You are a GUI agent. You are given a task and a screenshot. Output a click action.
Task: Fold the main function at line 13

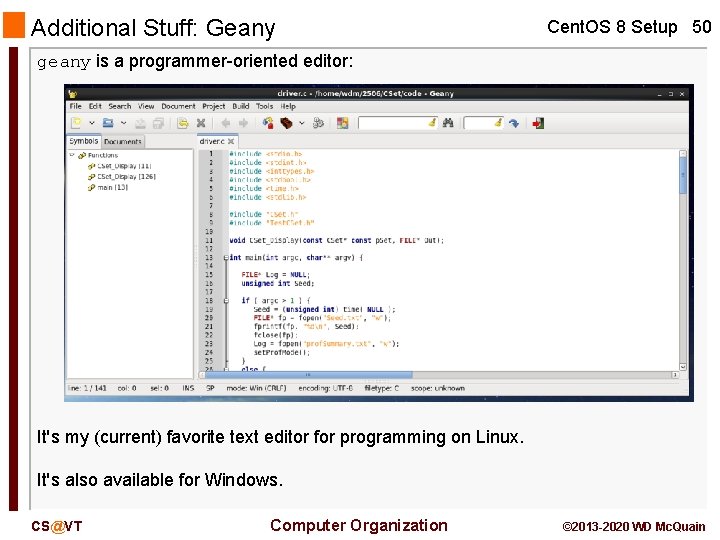[x=226, y=258]
